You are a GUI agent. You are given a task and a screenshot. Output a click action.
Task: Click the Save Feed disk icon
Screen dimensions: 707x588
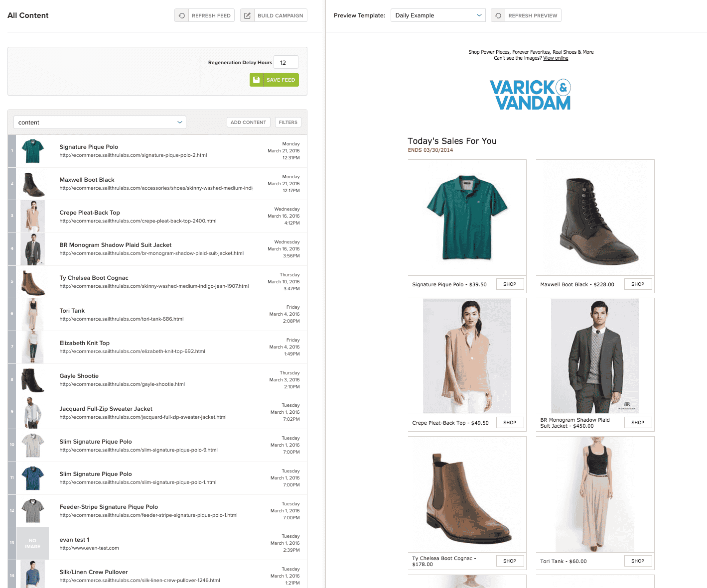[256, 80]
